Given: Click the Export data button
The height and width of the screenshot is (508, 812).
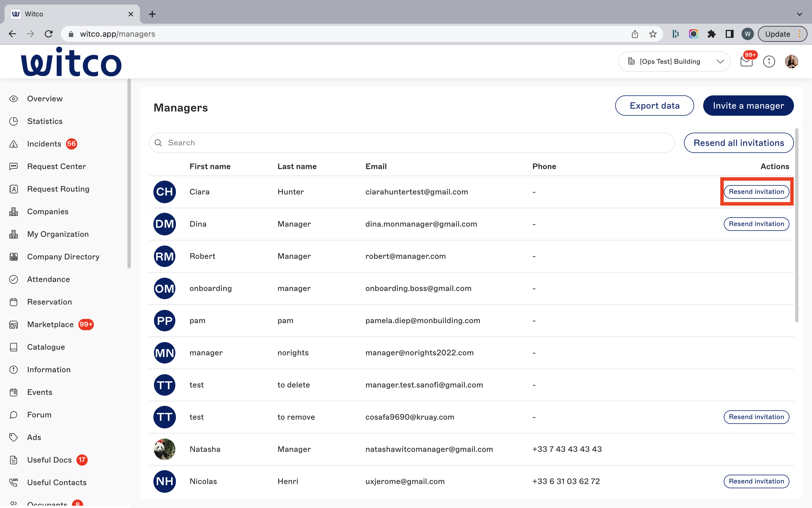Looking at the screenshot, I should coord(654,106).
